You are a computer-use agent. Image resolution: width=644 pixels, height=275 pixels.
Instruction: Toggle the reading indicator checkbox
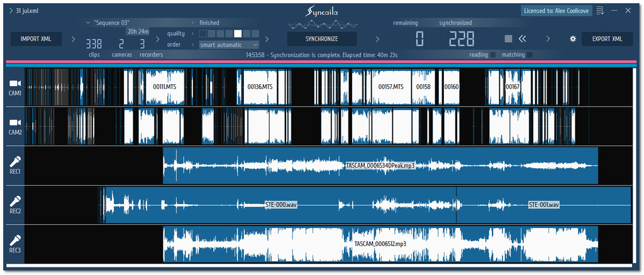click(x=493, y=55)
